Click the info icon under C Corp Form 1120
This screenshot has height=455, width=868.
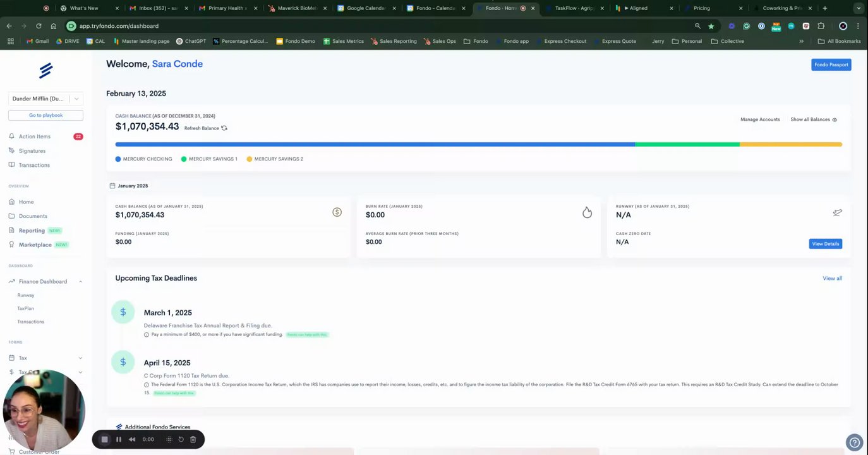(147, 385)
